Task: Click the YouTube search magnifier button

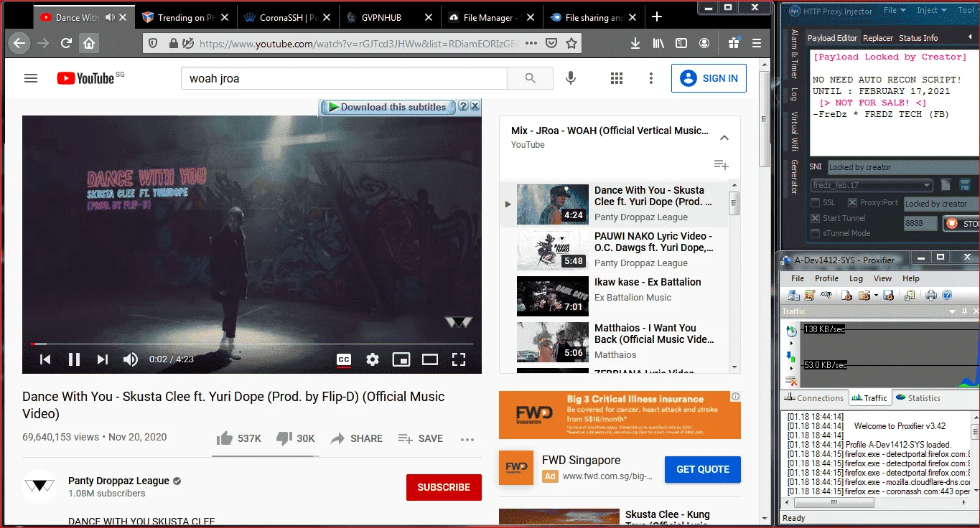Action: click(530, 78)
